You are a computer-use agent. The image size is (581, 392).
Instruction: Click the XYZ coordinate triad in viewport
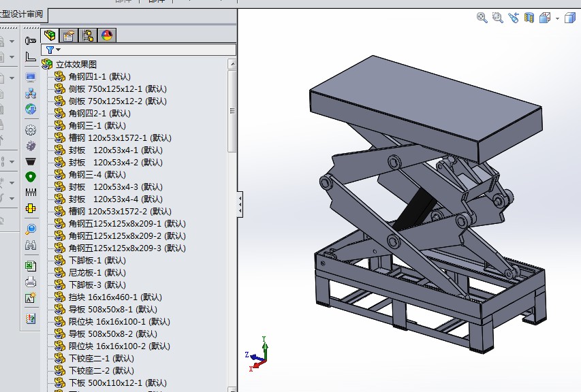(257, 355)
